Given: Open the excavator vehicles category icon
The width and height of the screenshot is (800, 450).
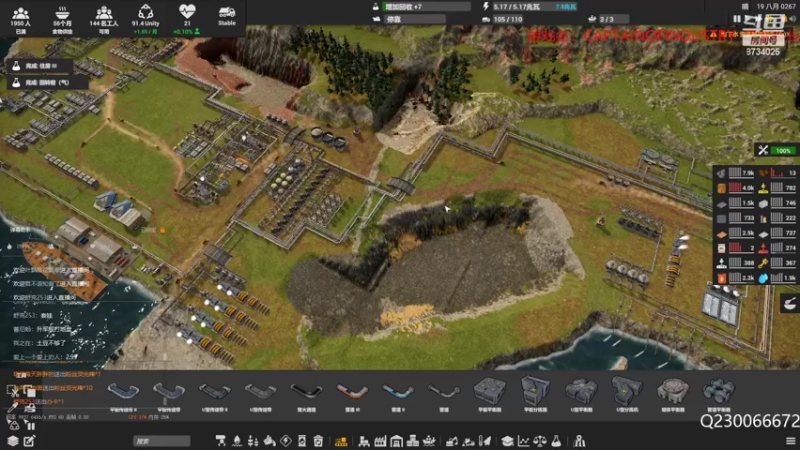Looking at the screenshot, I should [452, 441].
